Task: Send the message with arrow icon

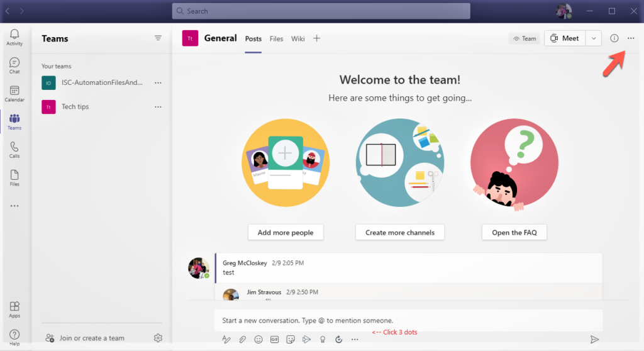Action: click(594, 340)
